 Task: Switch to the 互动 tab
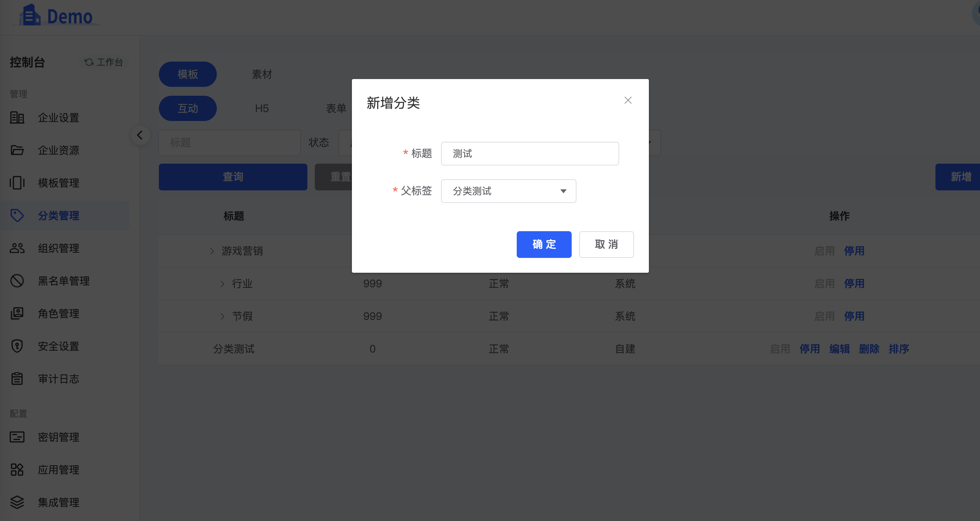click(187, 108)
